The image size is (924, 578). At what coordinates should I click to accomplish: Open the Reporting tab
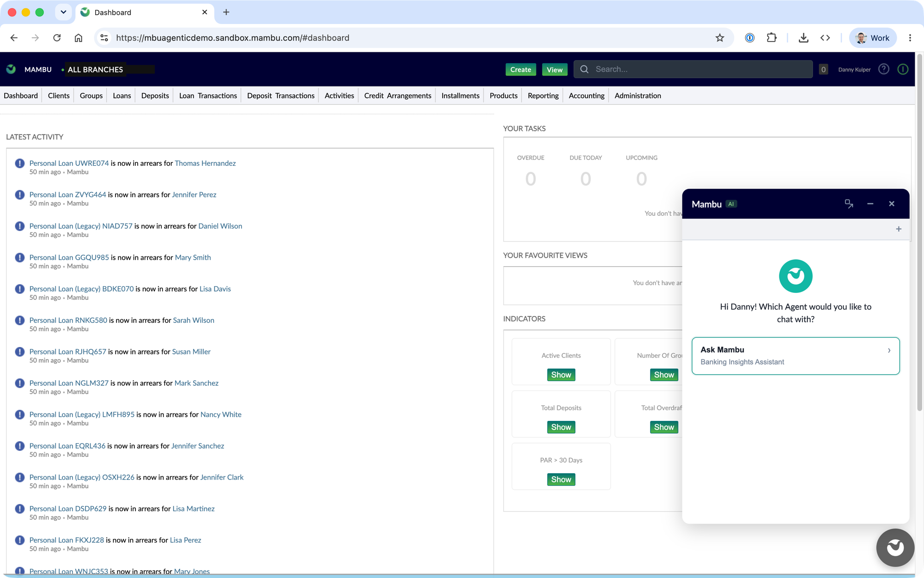543,96
